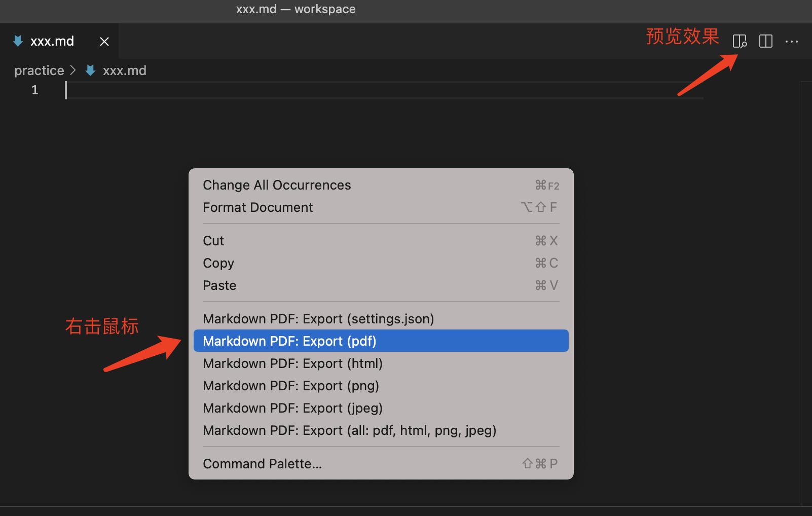
Task: Click the Markdown icon in the breadcrumb bar
Action: tap(90, 70)
